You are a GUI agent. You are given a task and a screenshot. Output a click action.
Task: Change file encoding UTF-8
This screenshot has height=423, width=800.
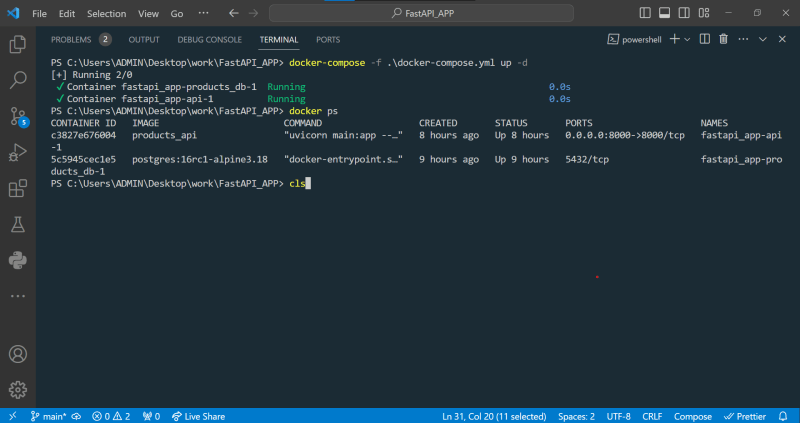click(618, 416)
